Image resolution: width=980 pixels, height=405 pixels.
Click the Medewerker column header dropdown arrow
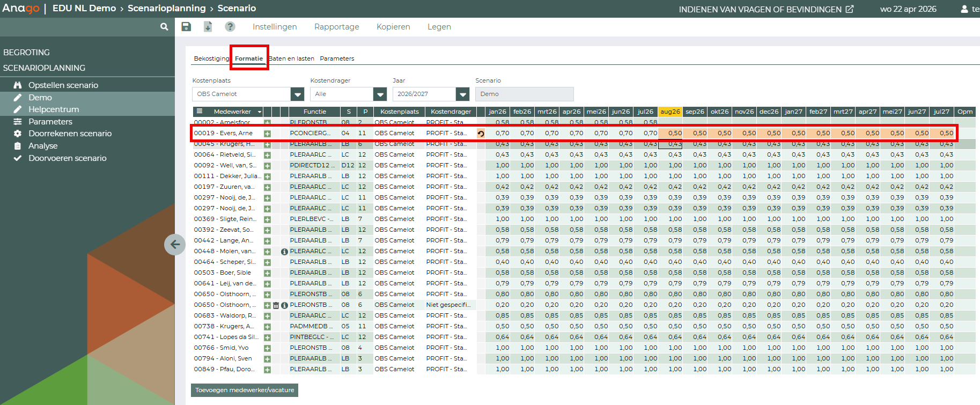tap(260, 112)
